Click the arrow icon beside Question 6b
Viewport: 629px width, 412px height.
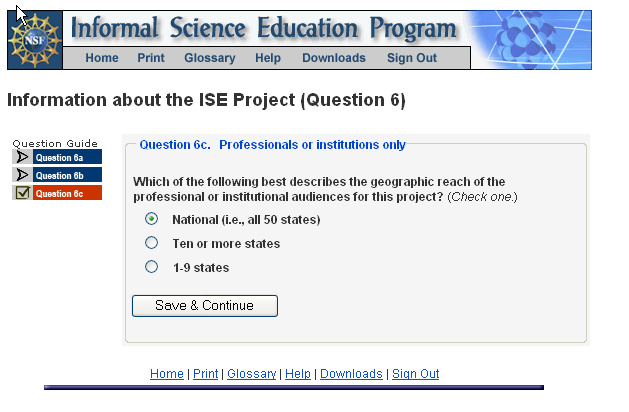22,175
